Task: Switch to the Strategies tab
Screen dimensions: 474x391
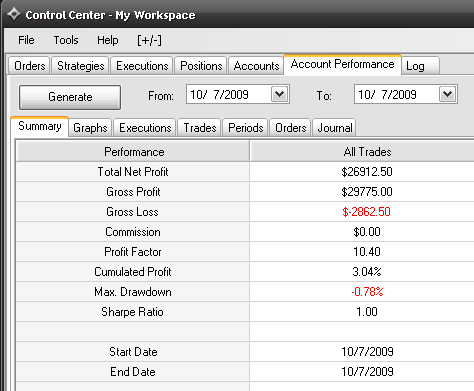Action: (81, 66)
